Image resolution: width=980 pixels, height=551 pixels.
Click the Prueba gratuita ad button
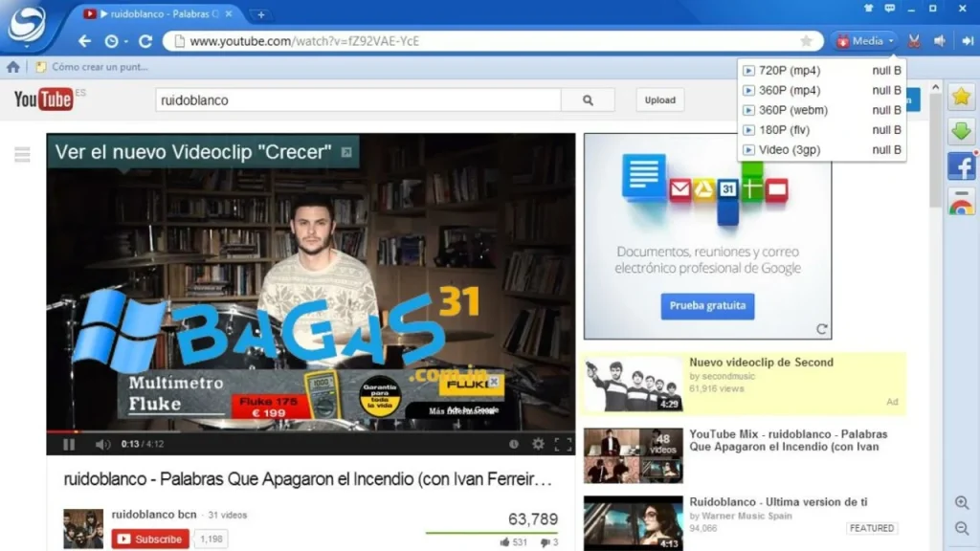tap(707, 306)
